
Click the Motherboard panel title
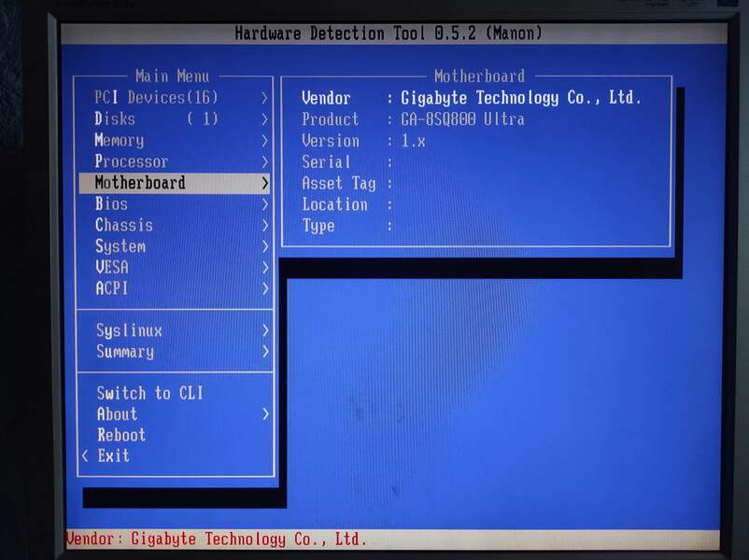pos(479,77)
